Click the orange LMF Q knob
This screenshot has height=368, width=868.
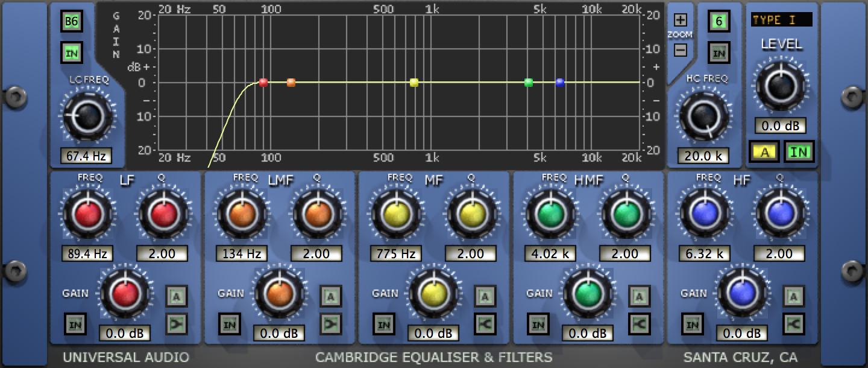[318, 214]
